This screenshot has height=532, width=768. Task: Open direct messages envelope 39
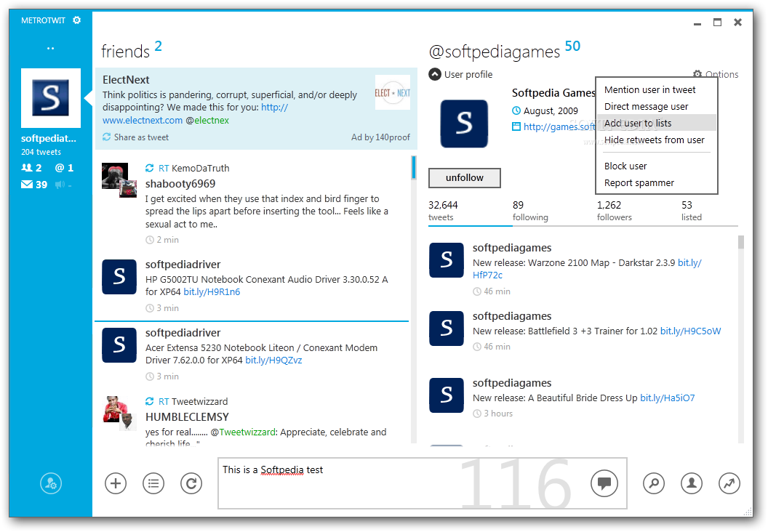click(x=34, y=185)
